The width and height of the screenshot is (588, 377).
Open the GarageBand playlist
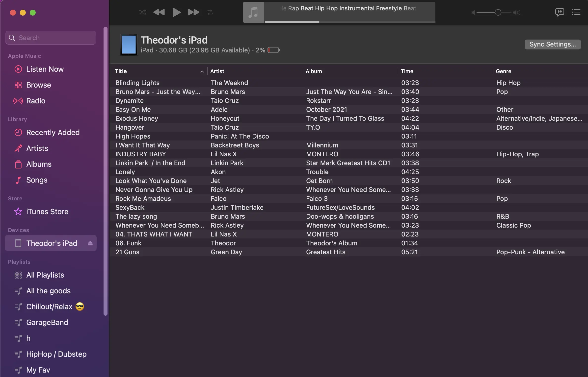tap(51, 322)
